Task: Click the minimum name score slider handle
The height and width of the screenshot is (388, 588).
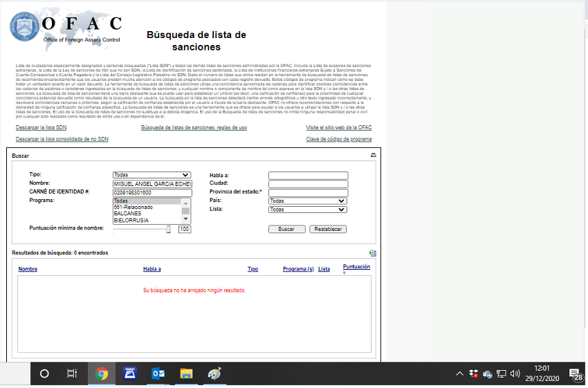Action: coord(168,229)
